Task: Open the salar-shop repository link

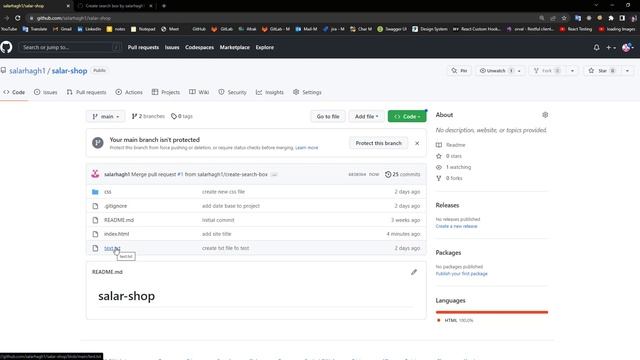Action: click(69, 71)
